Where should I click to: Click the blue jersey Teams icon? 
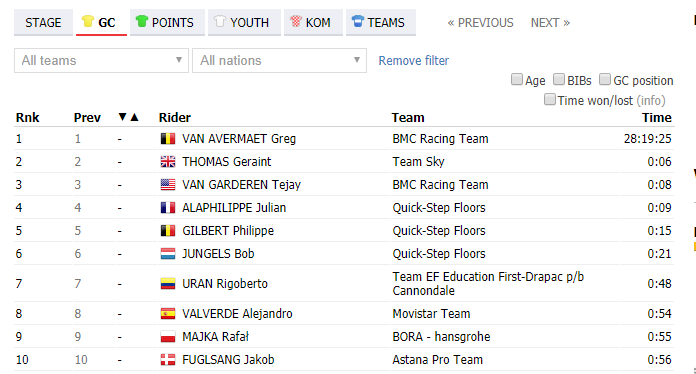pyautogui.click(x=357, y=21)
